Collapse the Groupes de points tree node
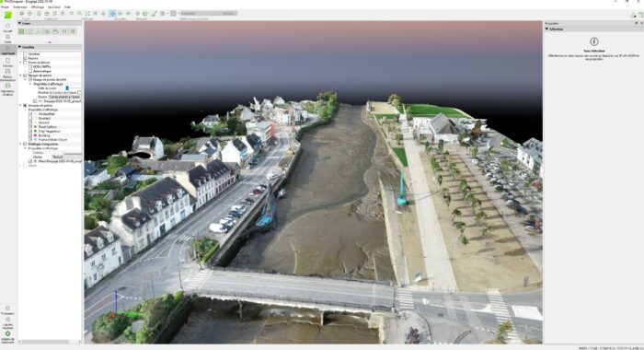 (x=20, y=105)
